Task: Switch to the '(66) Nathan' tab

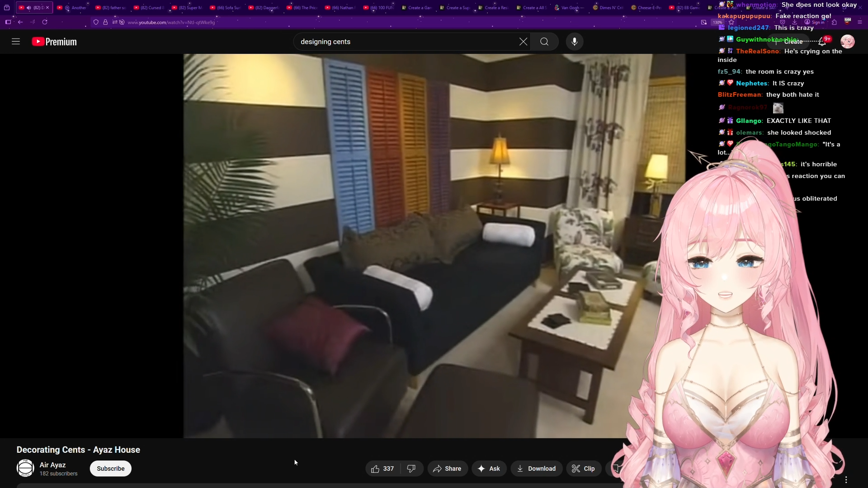Action: [340, 8]
